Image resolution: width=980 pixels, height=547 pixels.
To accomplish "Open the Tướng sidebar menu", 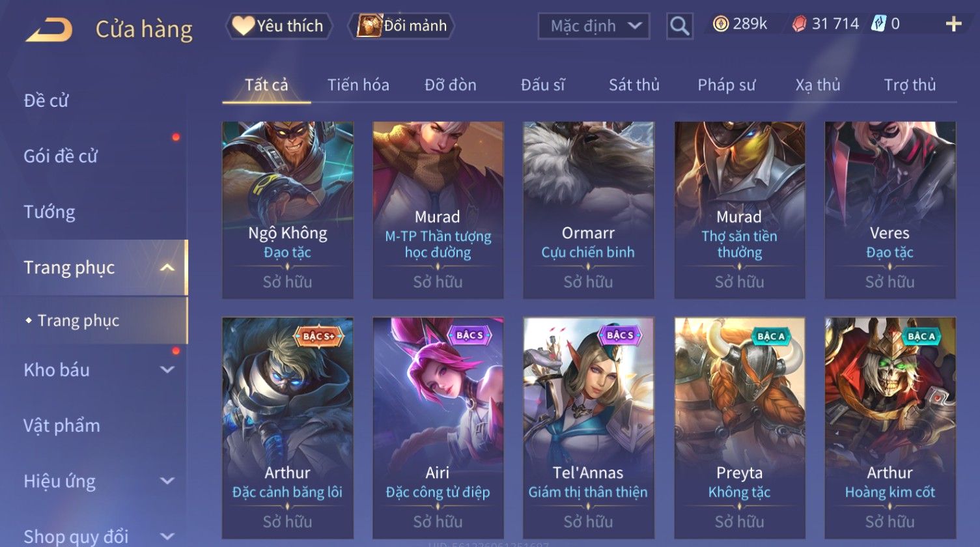I will pos(49,212).
